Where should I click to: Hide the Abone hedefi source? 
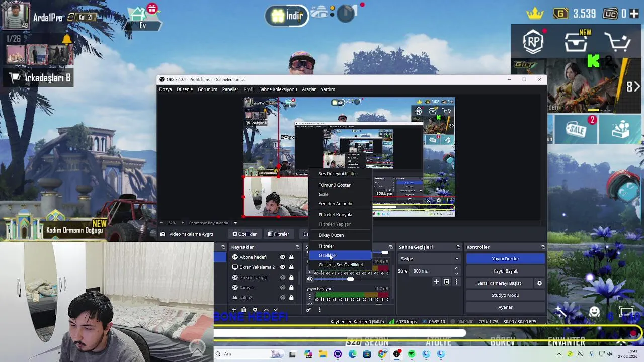[283, 257]
